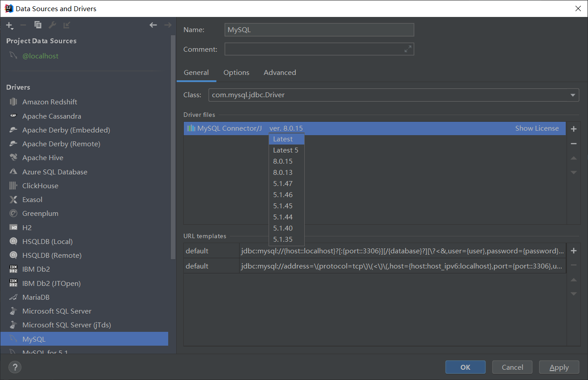Viewport: 588px width, 380px height.
Task: Select the Azure SQL Database driver
Action: [84, 172]
